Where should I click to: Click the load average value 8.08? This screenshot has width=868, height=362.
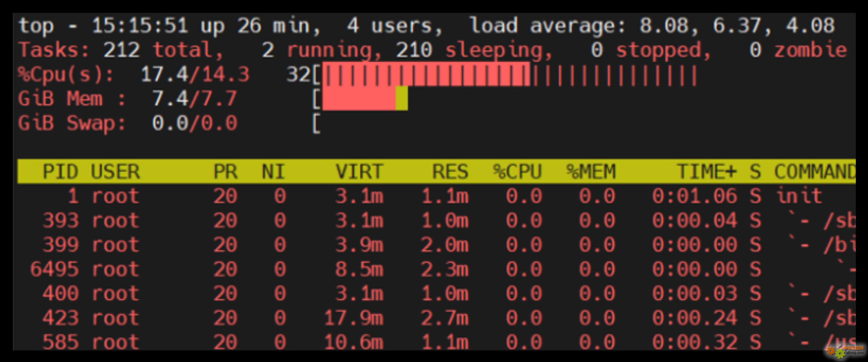point(663,26)
